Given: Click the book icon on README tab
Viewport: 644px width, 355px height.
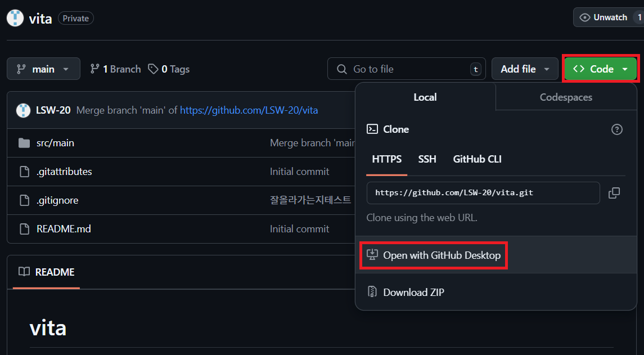Looking at the screenshot, I should [x=24, y=272].
